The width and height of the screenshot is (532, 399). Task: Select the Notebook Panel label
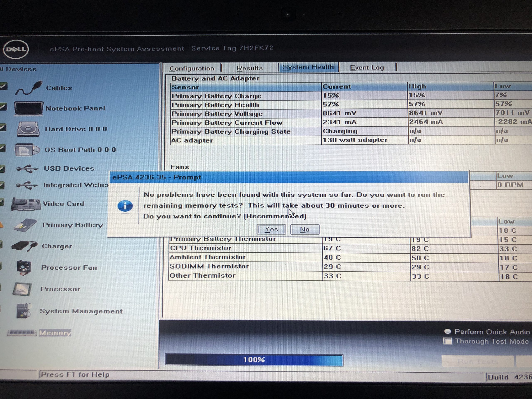[75, 108]
